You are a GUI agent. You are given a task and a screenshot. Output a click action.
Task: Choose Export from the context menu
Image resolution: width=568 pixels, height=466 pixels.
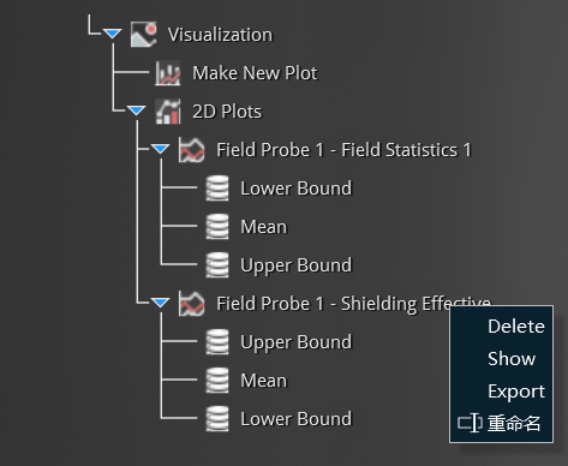click(x=516, y=391)
